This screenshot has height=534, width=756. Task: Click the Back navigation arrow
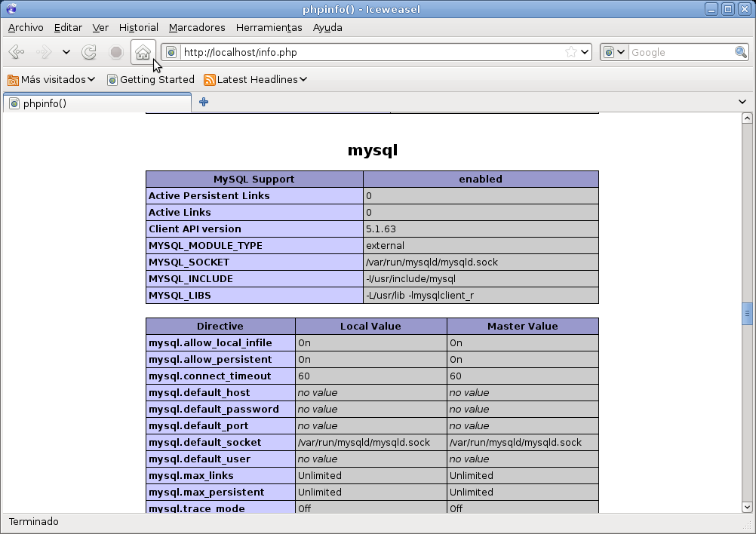click(x=17, y=52)
